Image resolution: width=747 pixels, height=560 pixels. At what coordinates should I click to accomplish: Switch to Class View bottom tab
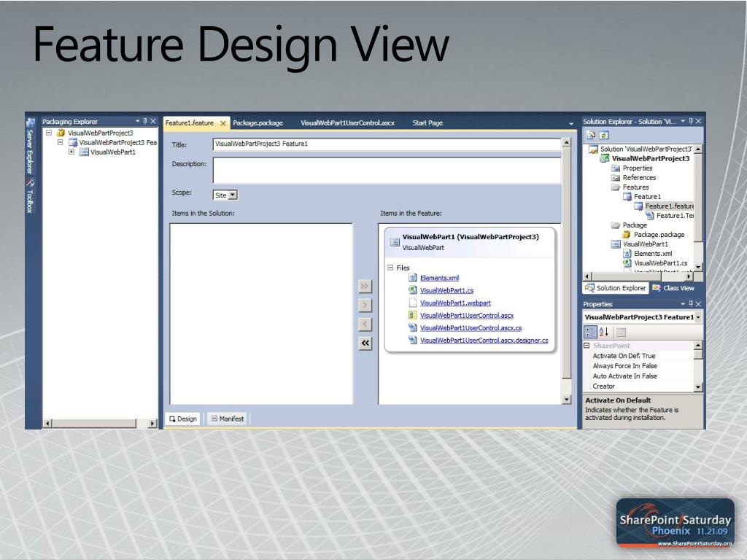pyautogui.click(x=673, y=288)
